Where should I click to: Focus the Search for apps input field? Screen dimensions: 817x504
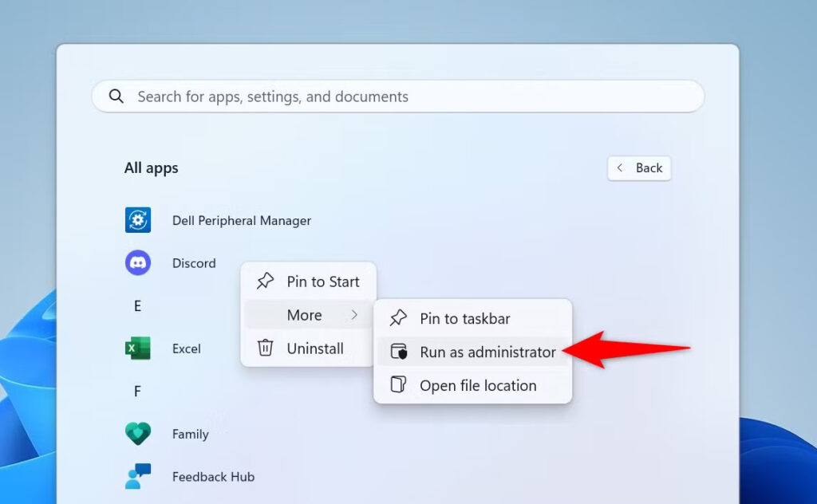click(x=398, y=96)
